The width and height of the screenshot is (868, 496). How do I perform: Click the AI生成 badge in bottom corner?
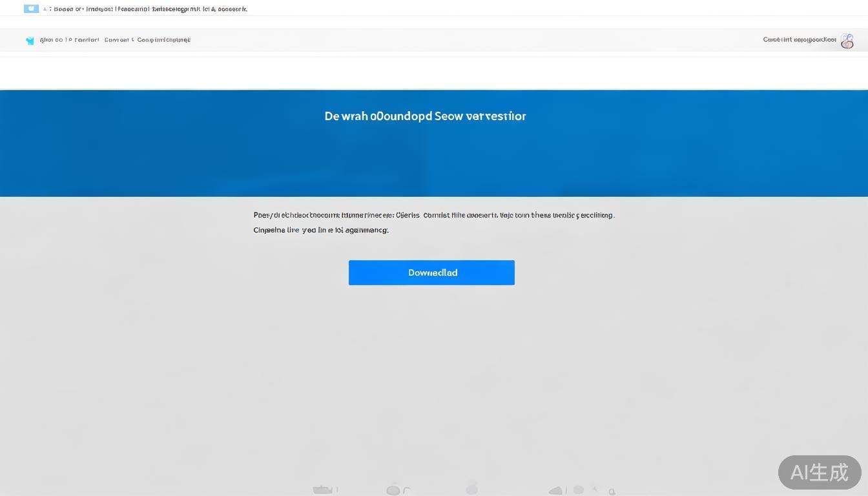(x=819, y=472)
